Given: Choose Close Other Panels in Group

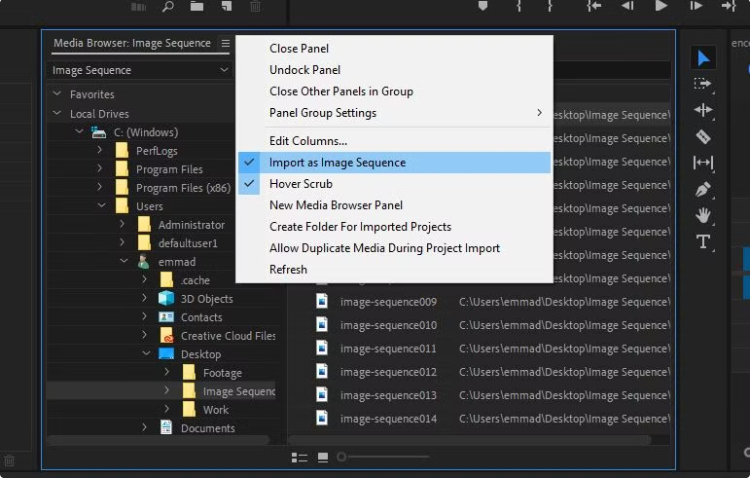Looking at the screenshot, I should click(394, 91).
